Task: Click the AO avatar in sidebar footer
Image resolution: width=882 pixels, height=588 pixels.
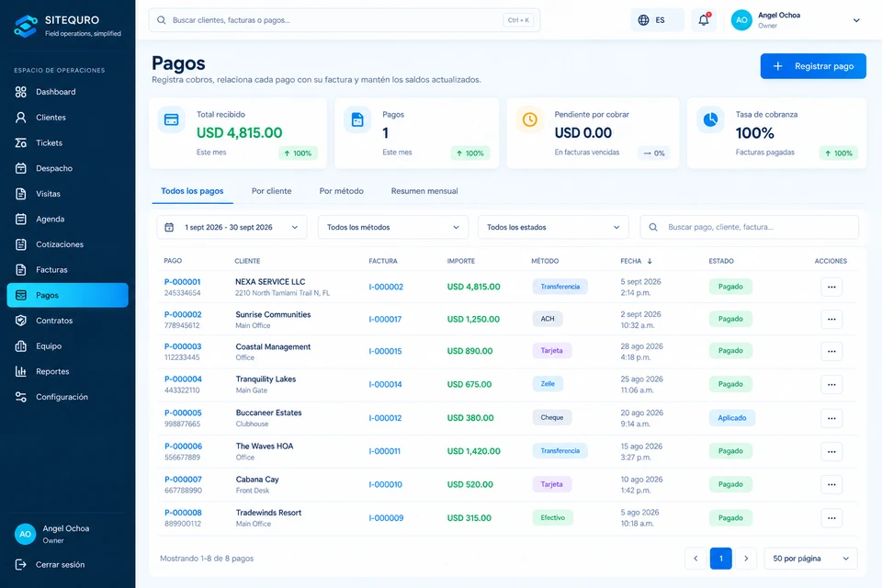Action: [26, 534]
